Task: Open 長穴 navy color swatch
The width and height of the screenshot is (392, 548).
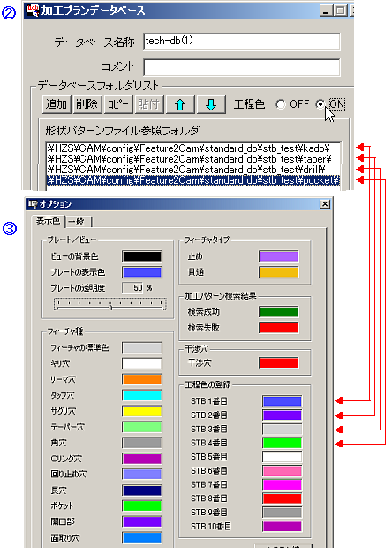Action: point(142,491)
